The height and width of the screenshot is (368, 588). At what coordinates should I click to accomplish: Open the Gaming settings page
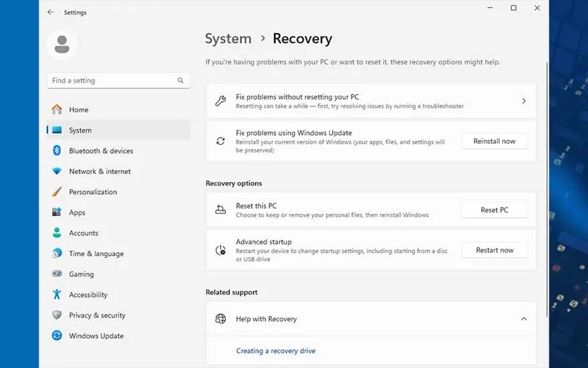[81, 274]
